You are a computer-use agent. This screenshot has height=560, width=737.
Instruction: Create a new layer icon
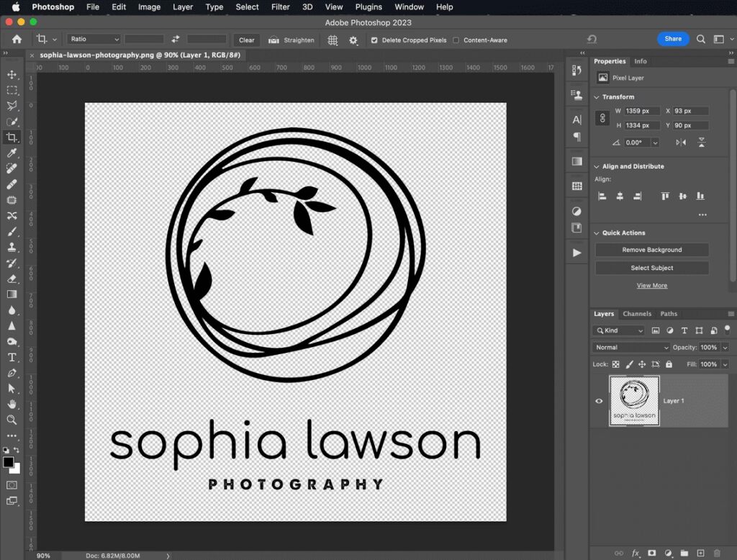pos(700,553)
